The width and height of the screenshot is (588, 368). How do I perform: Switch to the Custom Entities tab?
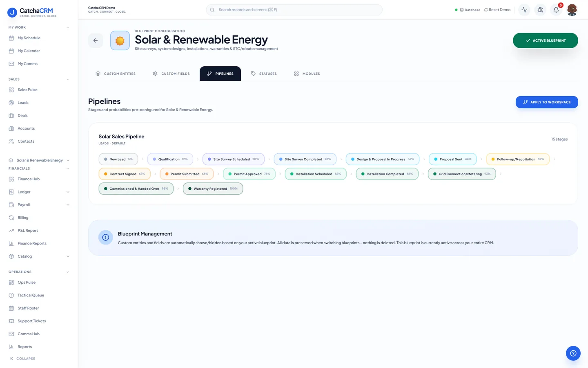(x=116, y=74)
